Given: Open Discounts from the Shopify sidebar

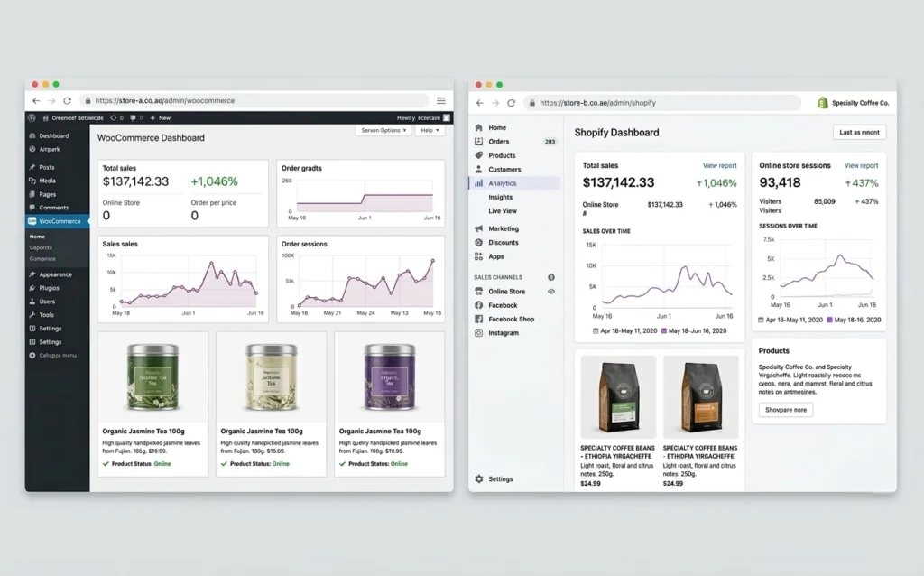Looking at the screenshot, I should (506, 243).
